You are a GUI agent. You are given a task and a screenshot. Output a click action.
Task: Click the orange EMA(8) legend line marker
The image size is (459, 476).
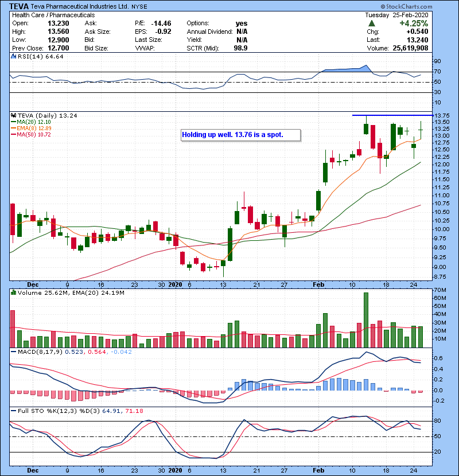coord(13,128)
